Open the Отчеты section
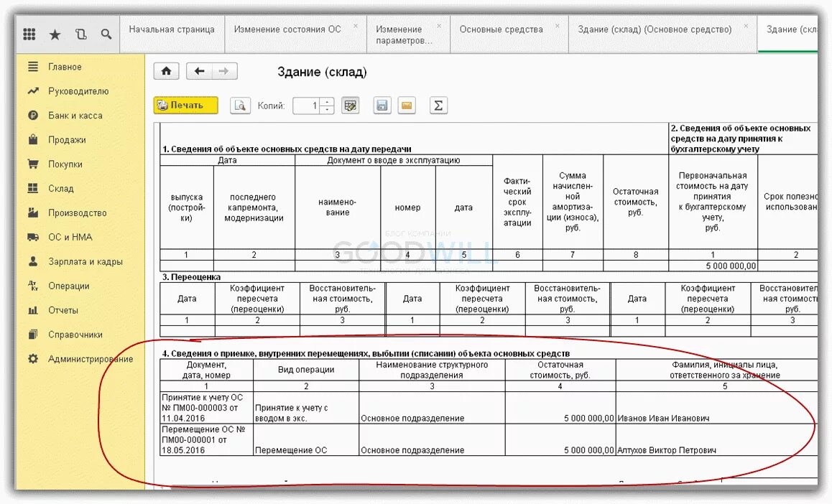Viewport: 832px width, 504px height. click(x=63, y=310)
